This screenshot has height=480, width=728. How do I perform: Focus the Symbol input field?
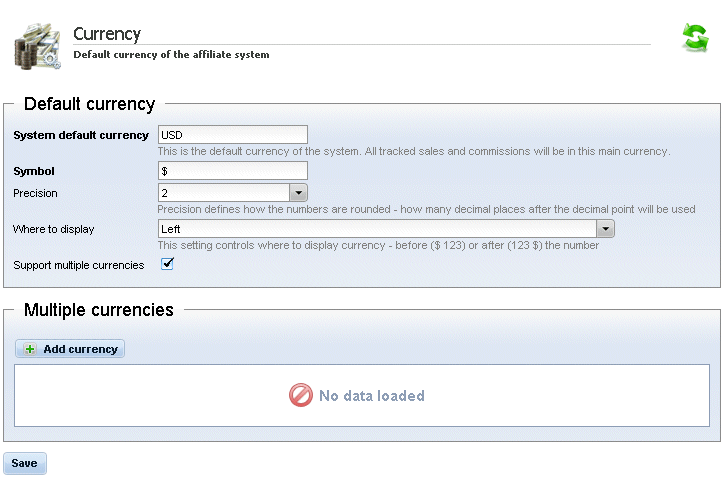(233, 171)
